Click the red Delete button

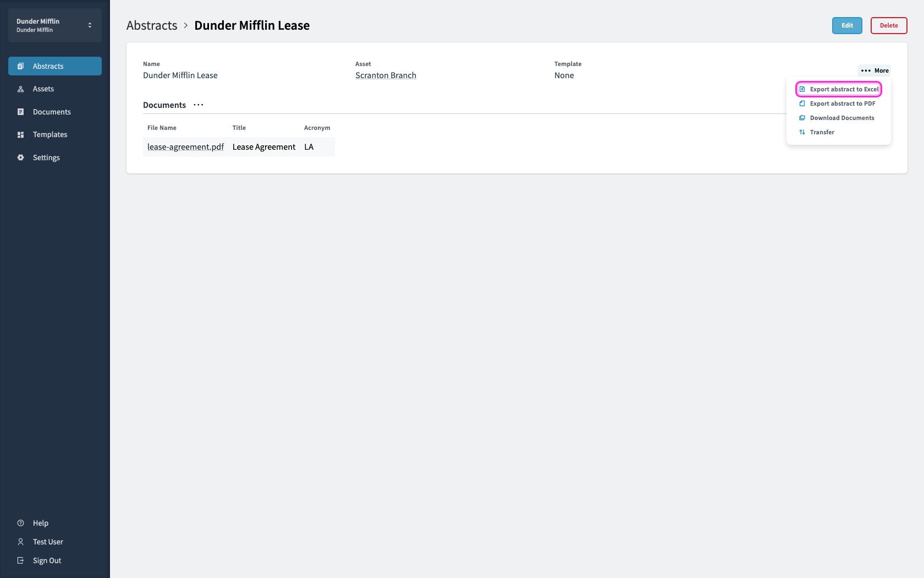[889, 25]
